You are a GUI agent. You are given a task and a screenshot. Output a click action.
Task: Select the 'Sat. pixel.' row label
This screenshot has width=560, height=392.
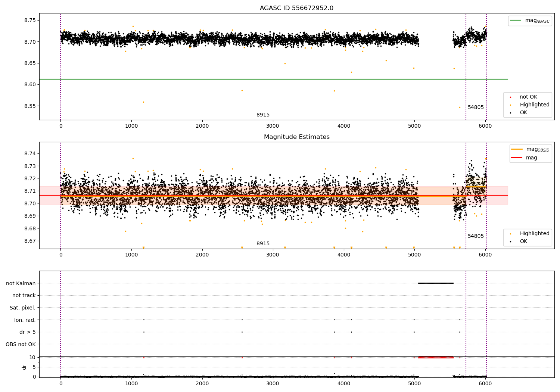22,308
